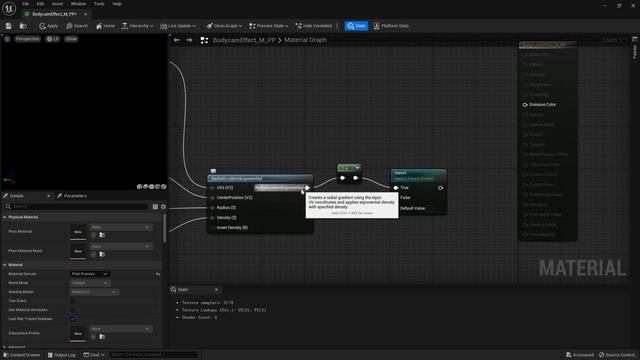The image size is (640, 360).
Task: Click the Details grid view icon
Action: pos(155,207)
